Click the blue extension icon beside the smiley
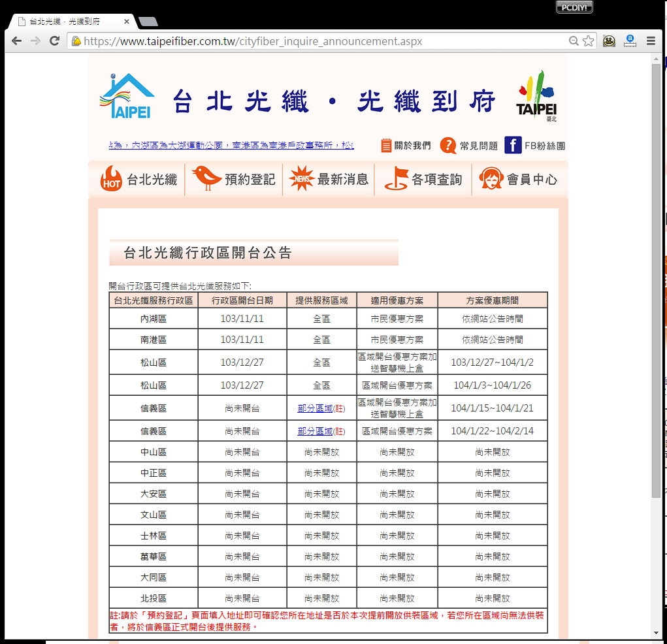Viewport: 667px width, 644px height. [630, 41]
